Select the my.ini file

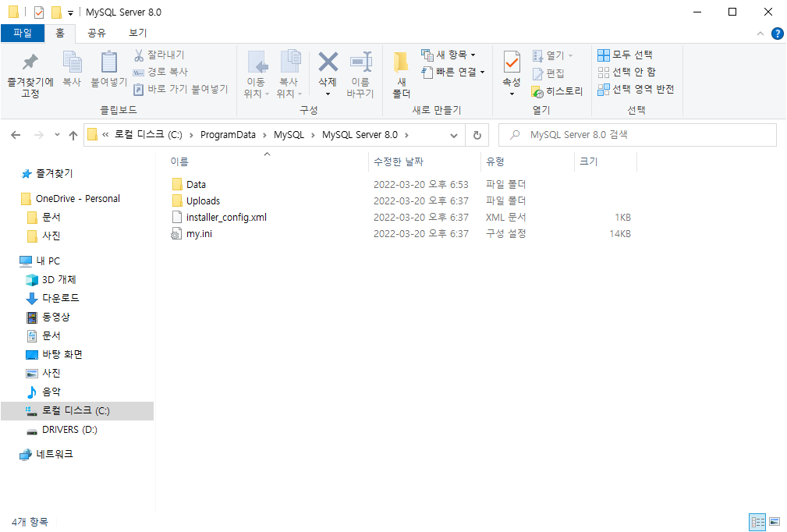tap(199, 234)
